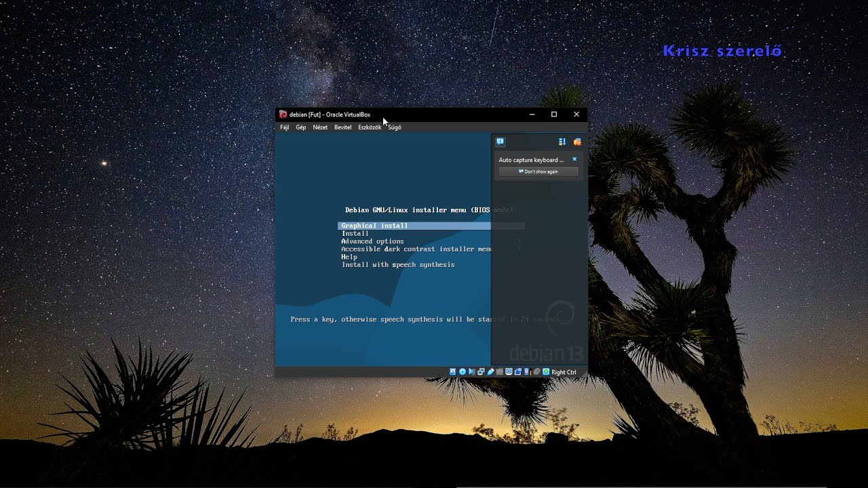The width and height of the screenshot is (868, 488).
Task: Select Accessible dark contrast installer menu entry
Action: tap(416, 249)
